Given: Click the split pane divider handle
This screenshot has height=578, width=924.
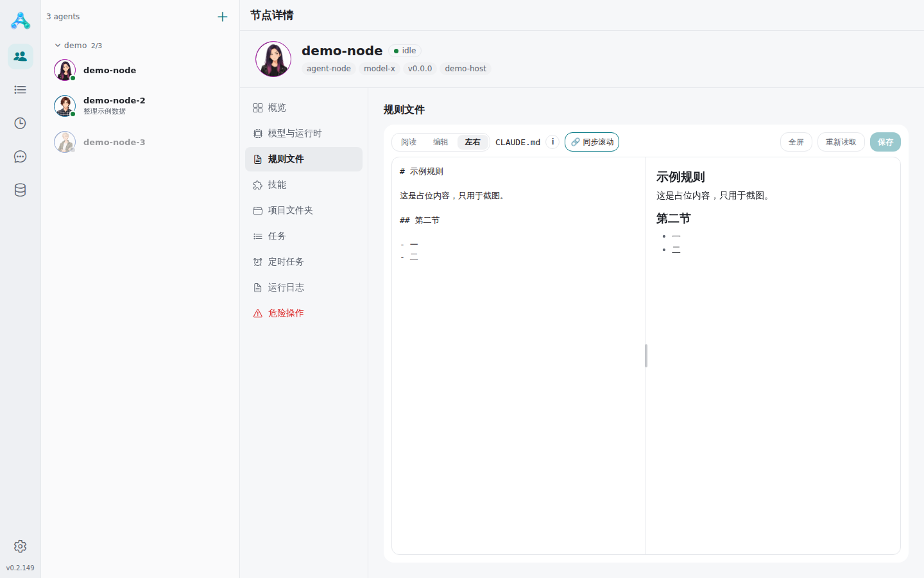Looking at the screenshot, I should click(x=646, y=356).
